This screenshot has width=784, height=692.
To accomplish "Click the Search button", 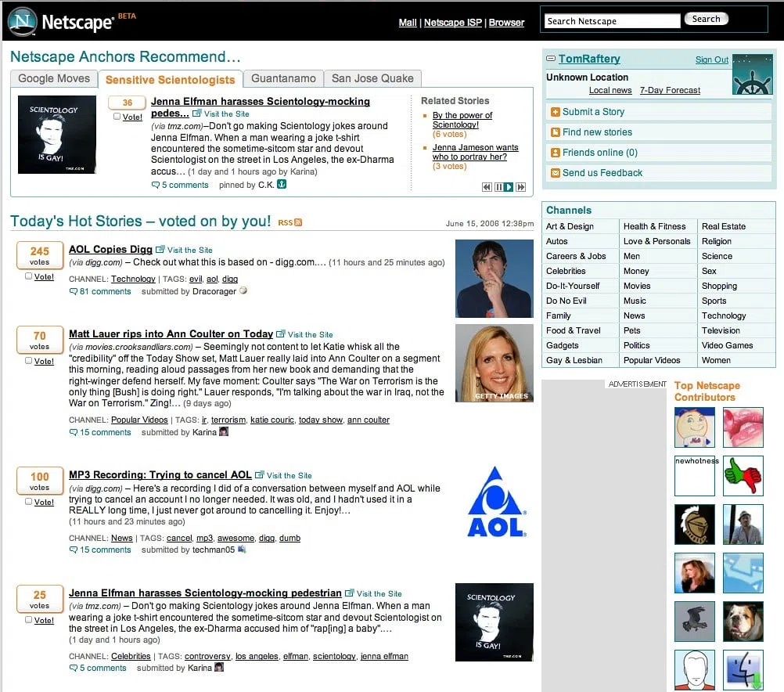I will pyautogui.click(x=706, y=19).
